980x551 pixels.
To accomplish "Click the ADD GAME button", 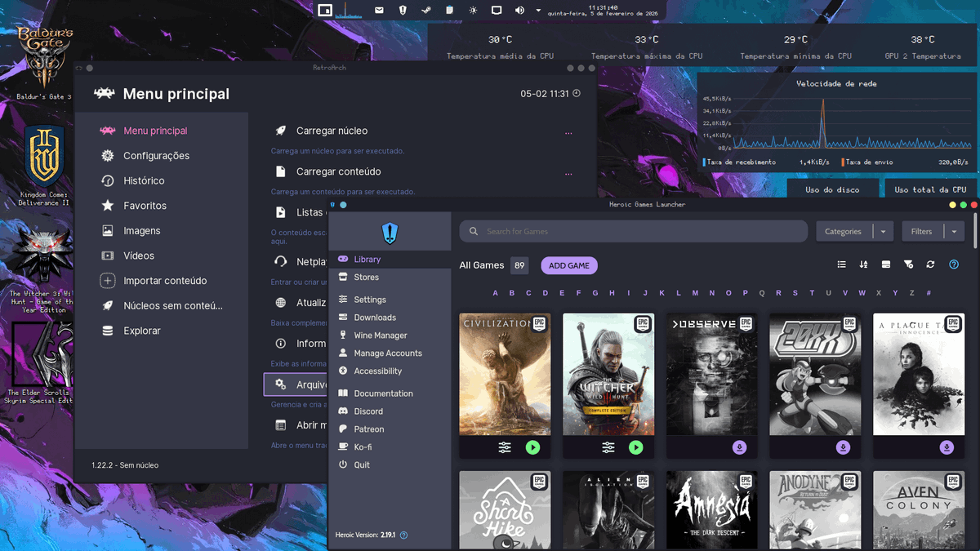I will 569,265.
